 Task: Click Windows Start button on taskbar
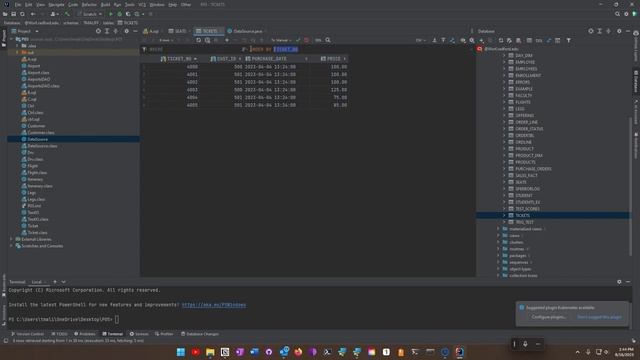click(x=181, y=352)
